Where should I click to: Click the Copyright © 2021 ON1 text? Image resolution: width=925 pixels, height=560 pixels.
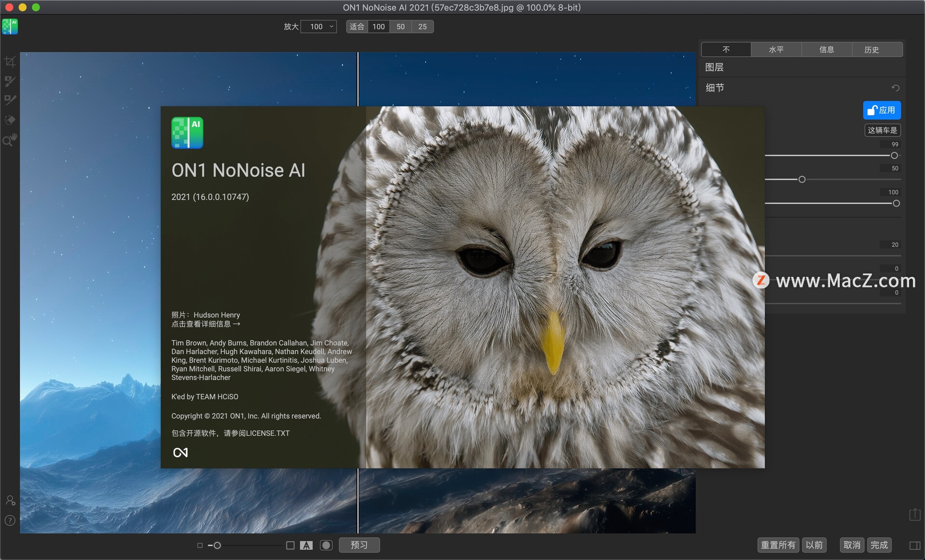click(x=246, y=416)
